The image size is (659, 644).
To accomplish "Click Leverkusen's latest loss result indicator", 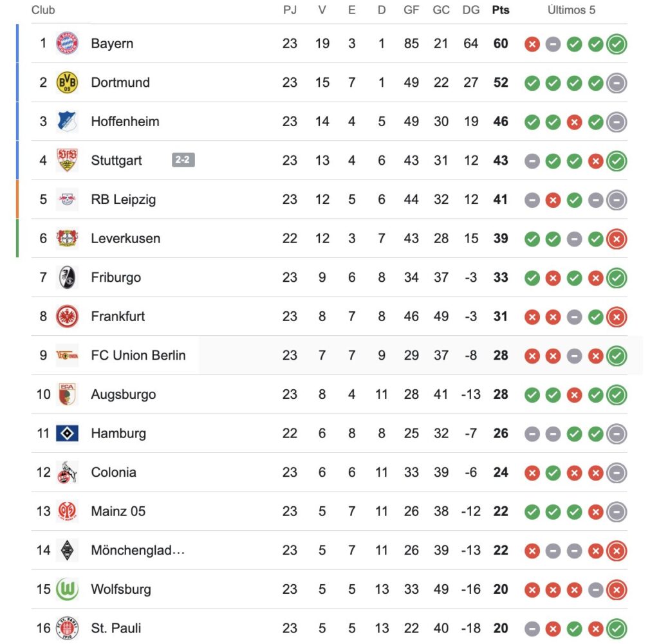I will [617, 239].
